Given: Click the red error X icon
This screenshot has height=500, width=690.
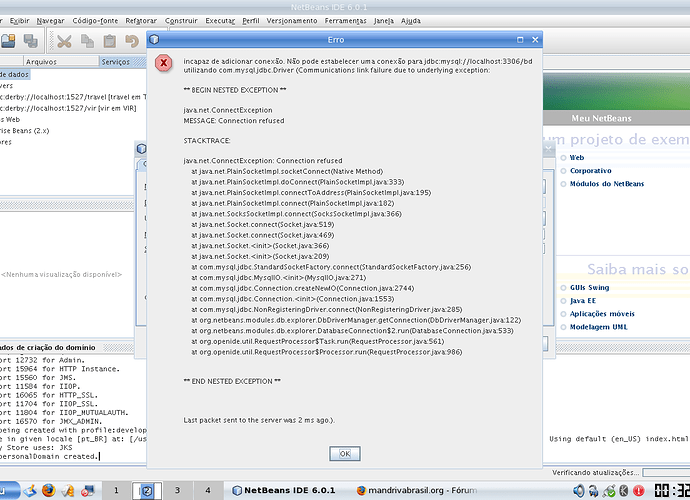Looking at the screenshot, I should coord(163,63).
